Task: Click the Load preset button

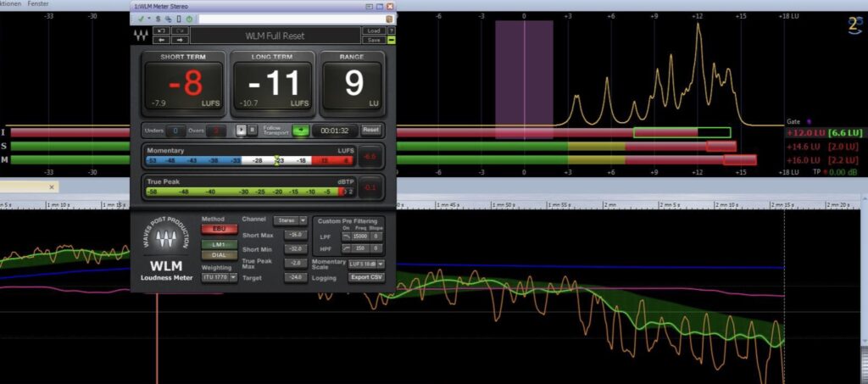Action: (373, 31)
